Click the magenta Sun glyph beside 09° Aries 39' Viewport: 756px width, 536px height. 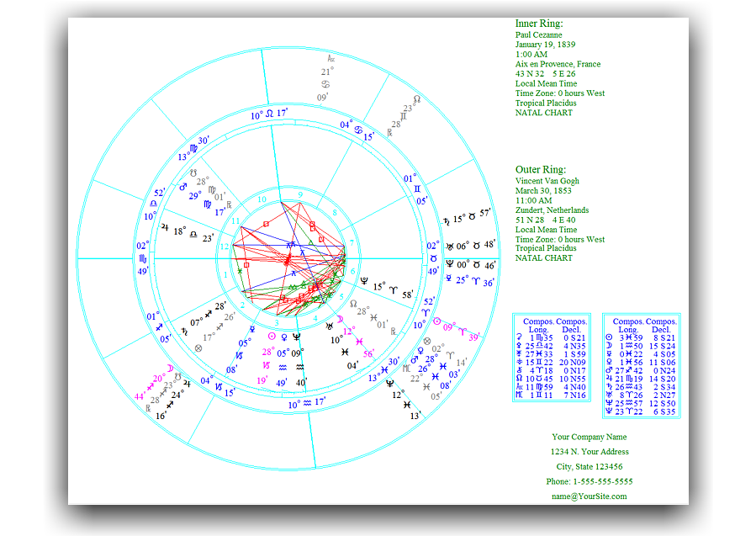click(436, 321)
